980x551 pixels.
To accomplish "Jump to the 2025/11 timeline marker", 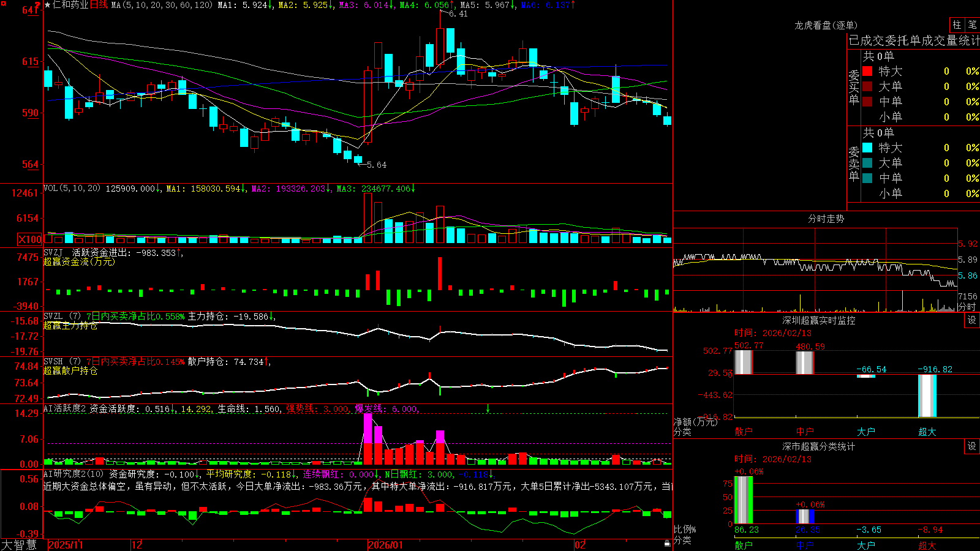I will [x=66, y=545].
